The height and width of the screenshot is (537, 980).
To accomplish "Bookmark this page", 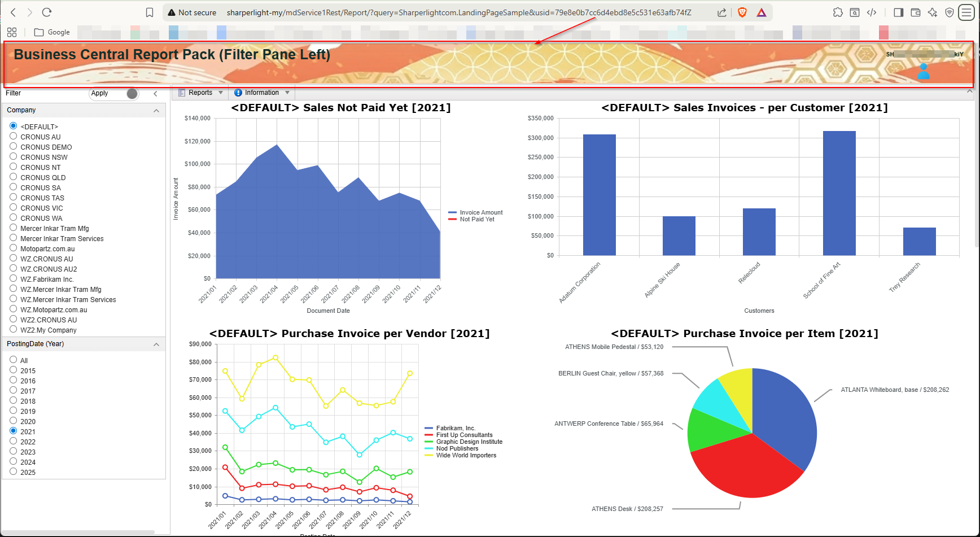I will point(150,12).
